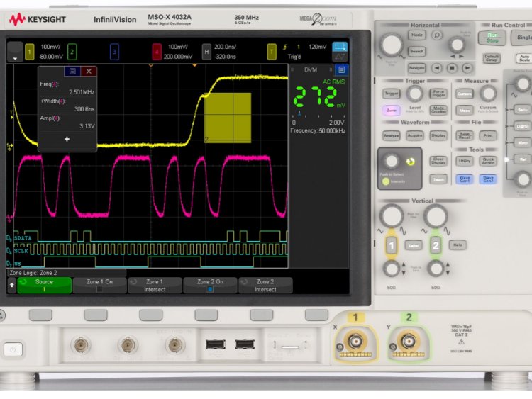Tap the blue channel 3 badge on screen

coord(114,52)
